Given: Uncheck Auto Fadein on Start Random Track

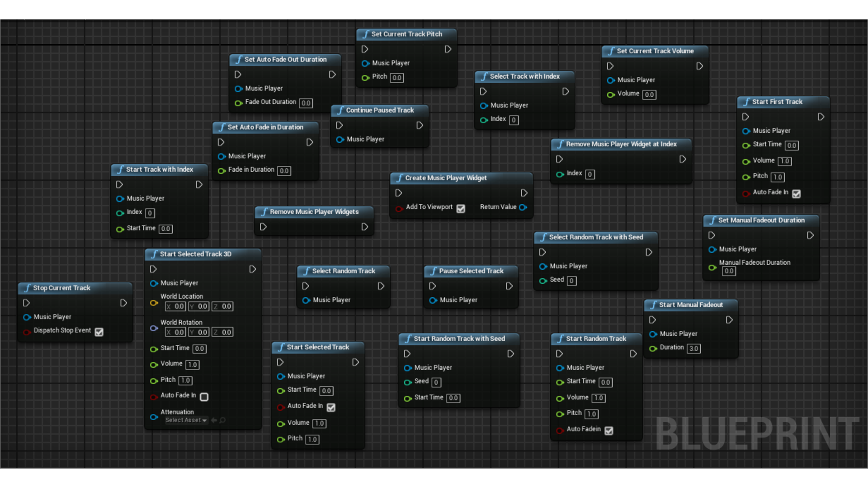Looking at the screenshot, I should click(x=609, y=431).
